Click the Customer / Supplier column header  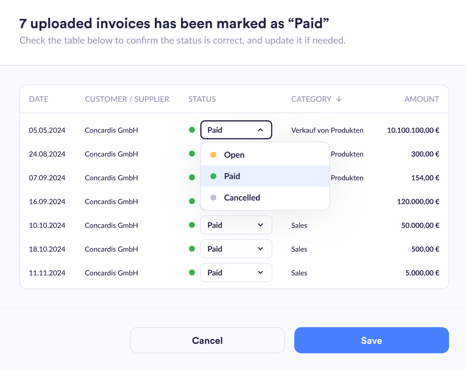(127, 99)
